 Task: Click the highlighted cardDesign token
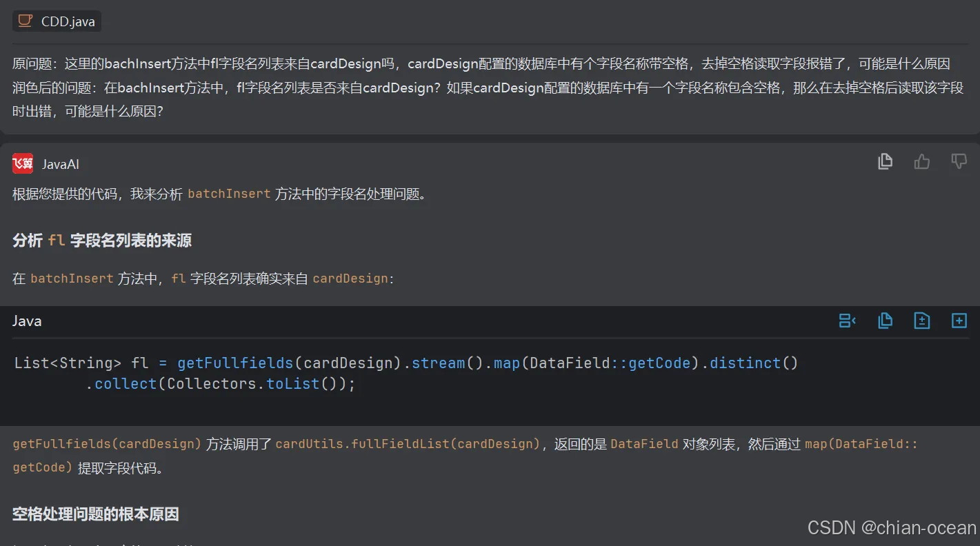pyautogui.click(x=350, y=278)
